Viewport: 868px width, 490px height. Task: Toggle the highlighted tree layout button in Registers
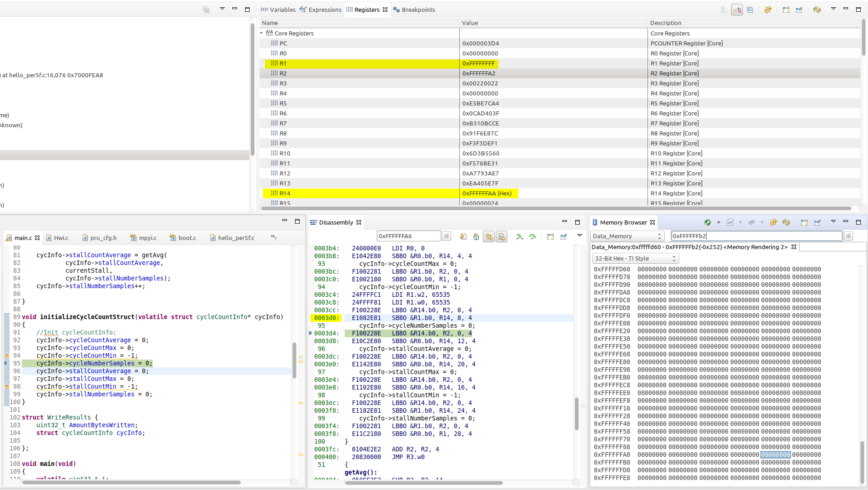[737, 10]
